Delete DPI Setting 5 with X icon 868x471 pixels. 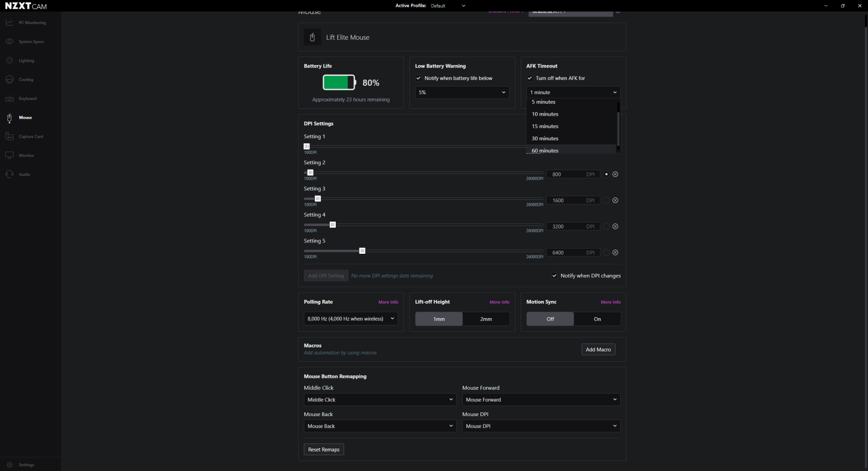616,253
